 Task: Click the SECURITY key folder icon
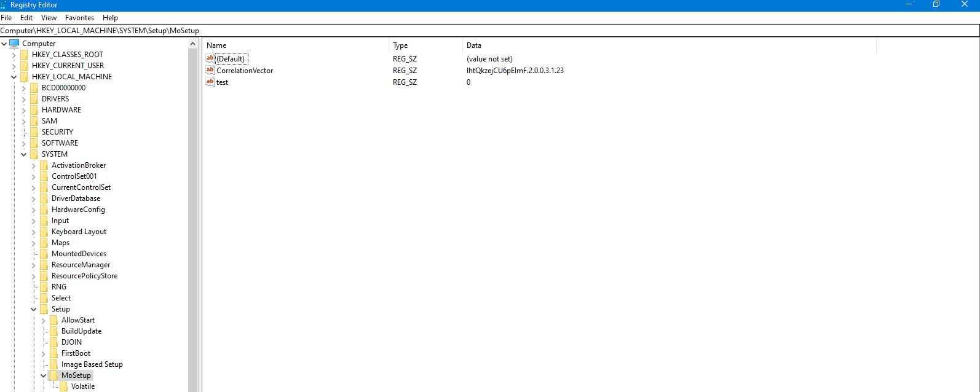(x=34, y=132)
